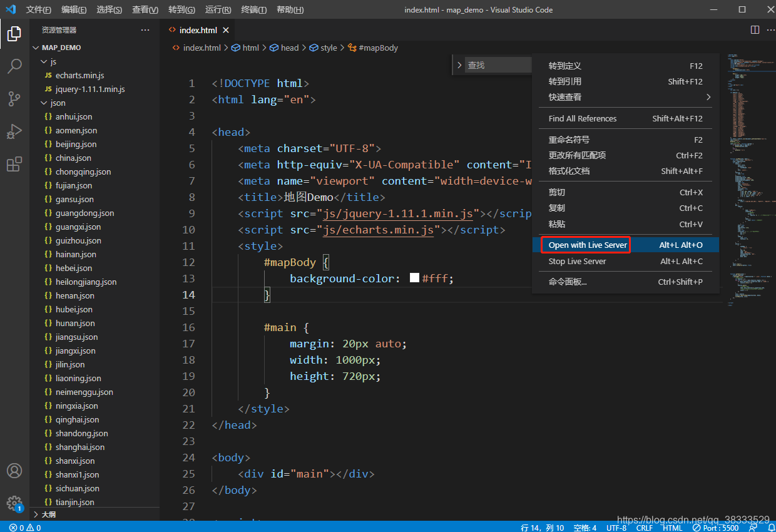
Task: Select 转到定义 in context menu
Action: tap(626, 66)
